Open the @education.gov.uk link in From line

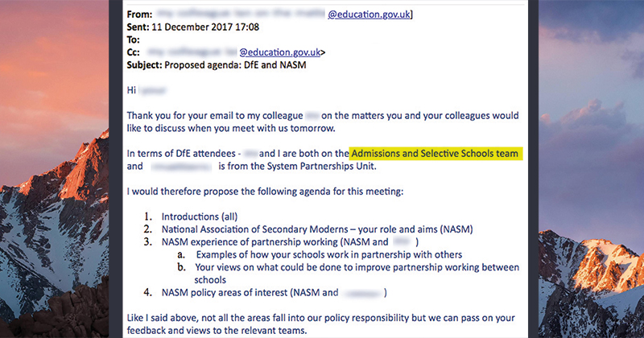[369, 14]
